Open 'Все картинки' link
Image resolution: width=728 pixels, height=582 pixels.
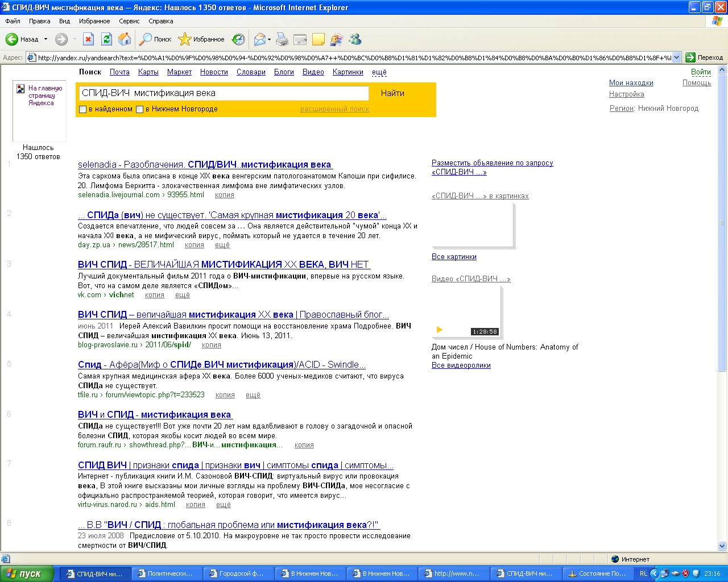click(454, 257)
